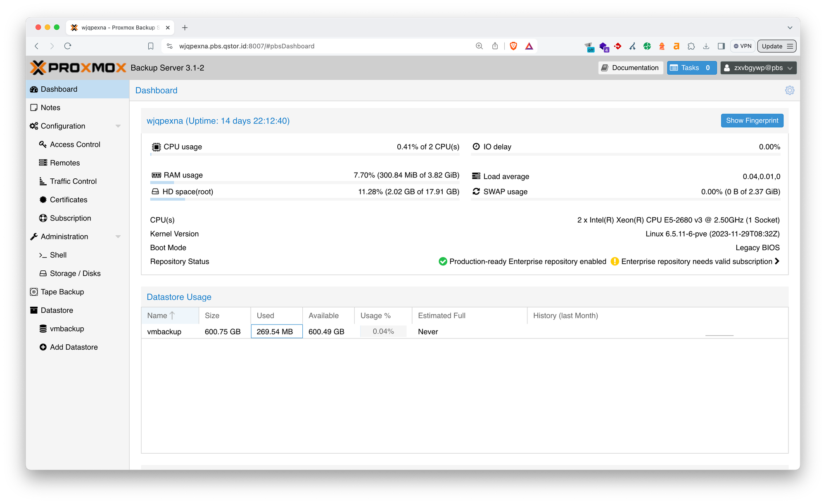Click green check repository status icon
The image size is (826, 504).
point(443,261)
